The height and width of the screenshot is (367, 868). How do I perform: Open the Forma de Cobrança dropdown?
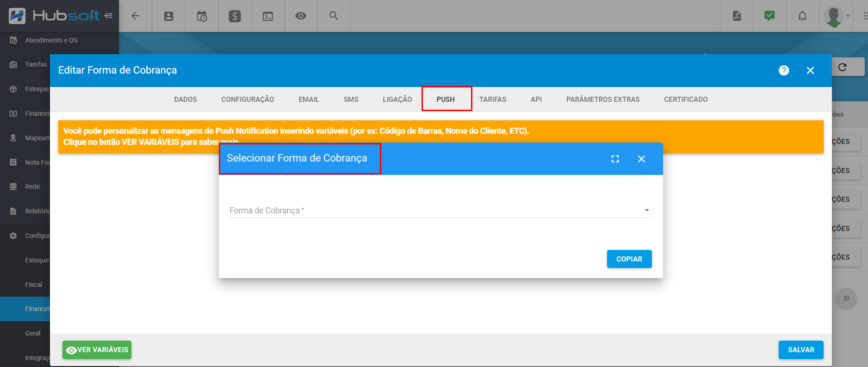[x=440, y=211]
